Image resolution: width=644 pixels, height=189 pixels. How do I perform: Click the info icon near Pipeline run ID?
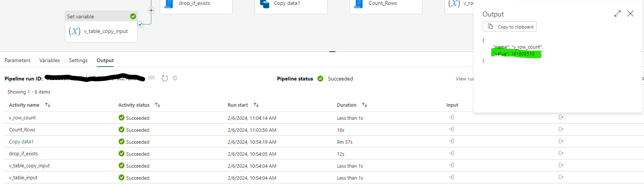point(175,78)
